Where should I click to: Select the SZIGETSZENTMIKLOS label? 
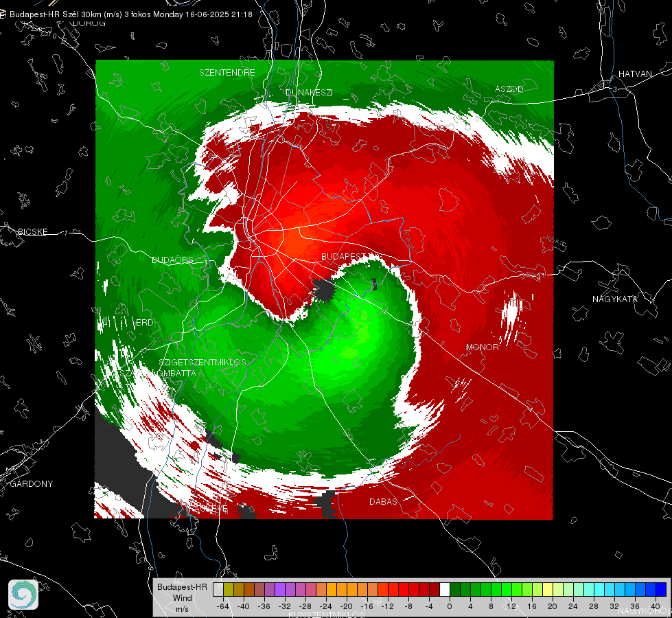point(202,362)
